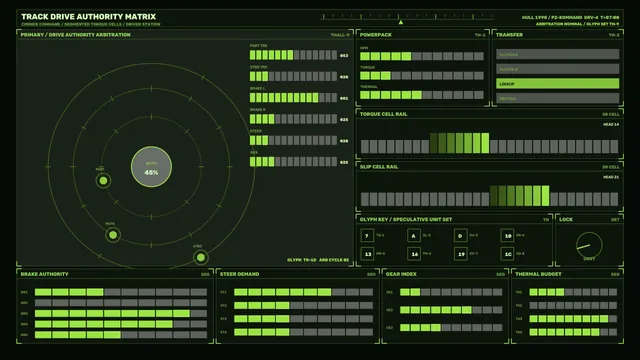Click the BRAKE AUTHORITY panel title
The width and height of the screenshot is (640, 360).
coord(44,274)
